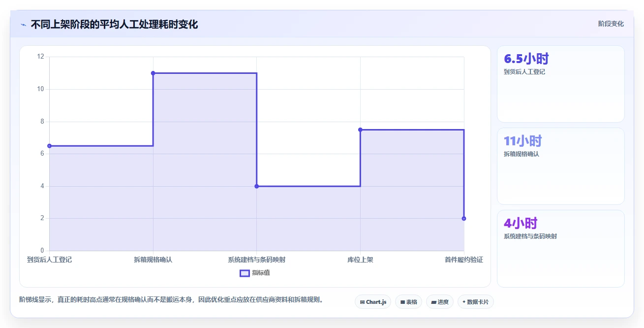
Task: Click the x-axis label 首件履约验证
Action: [x=464, y=260]
